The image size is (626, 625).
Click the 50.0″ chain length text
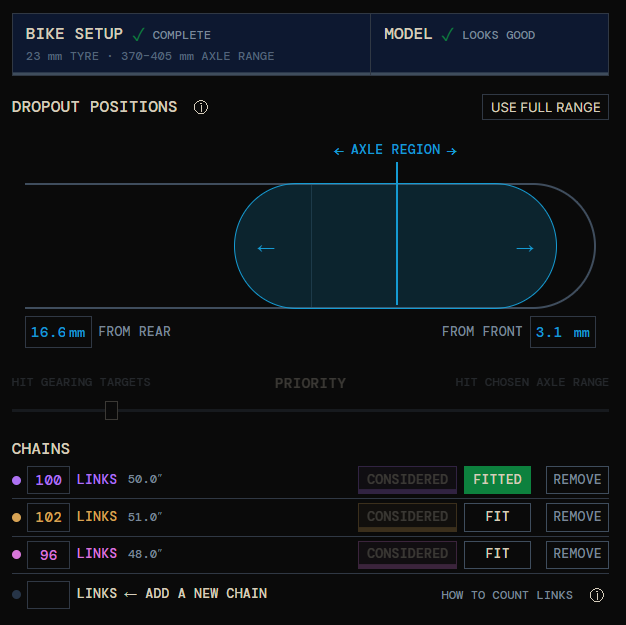(x=145, y=479)
